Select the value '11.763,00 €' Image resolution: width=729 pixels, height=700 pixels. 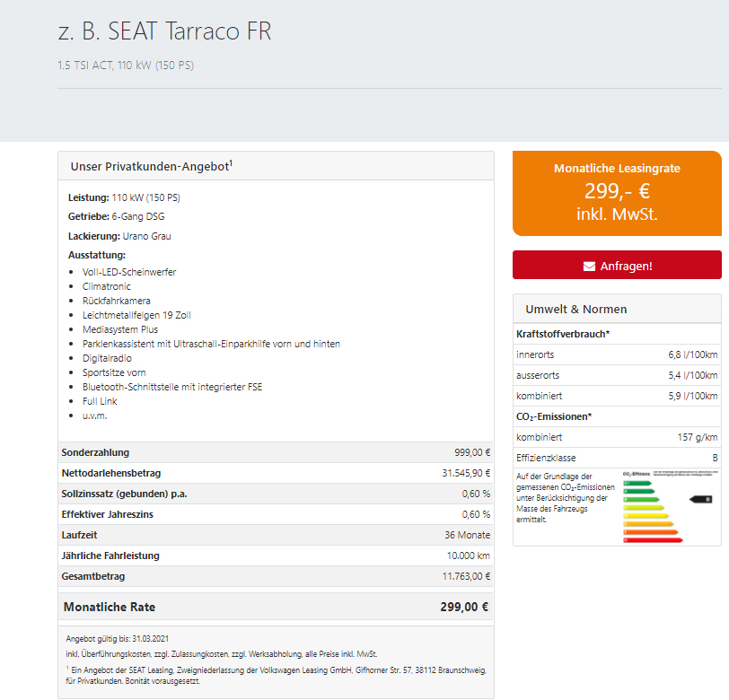click(x=466, y=576)
